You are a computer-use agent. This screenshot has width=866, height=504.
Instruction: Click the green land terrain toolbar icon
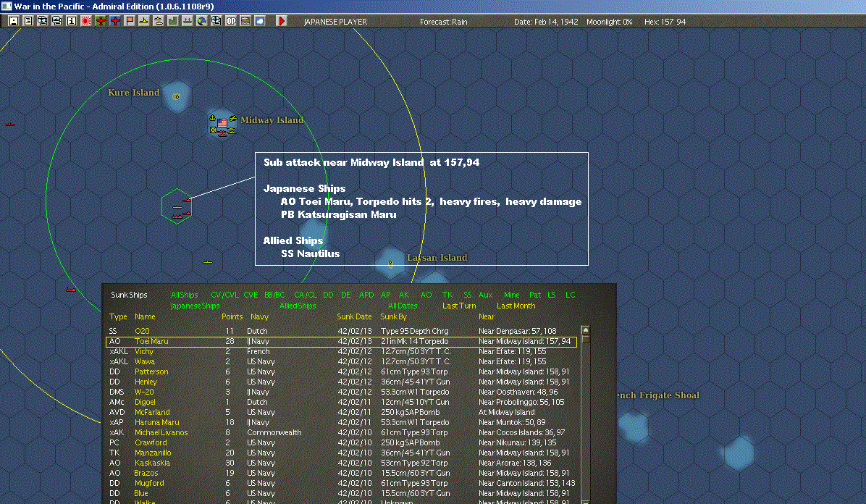(x=173, y=21)
